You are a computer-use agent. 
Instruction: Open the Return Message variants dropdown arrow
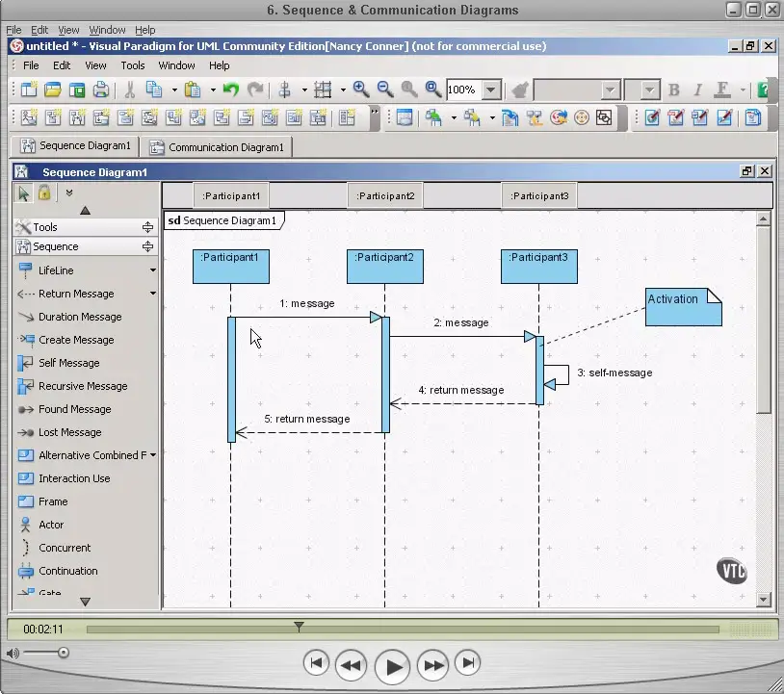[x=153, y=294]
